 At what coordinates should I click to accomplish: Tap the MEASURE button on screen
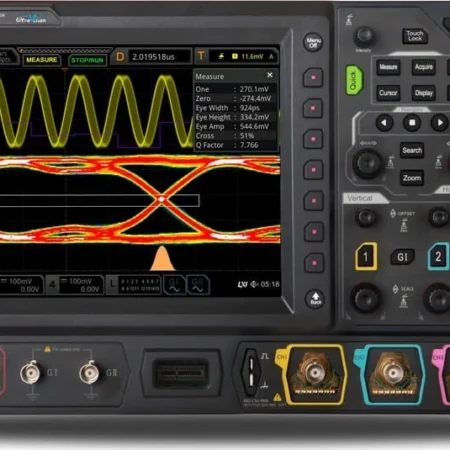pos(41,60)
